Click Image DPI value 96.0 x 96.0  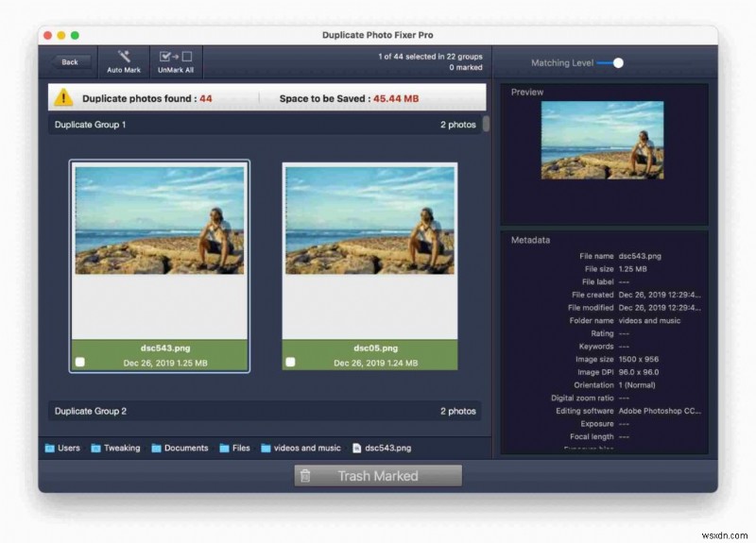(x=639, y=372)
